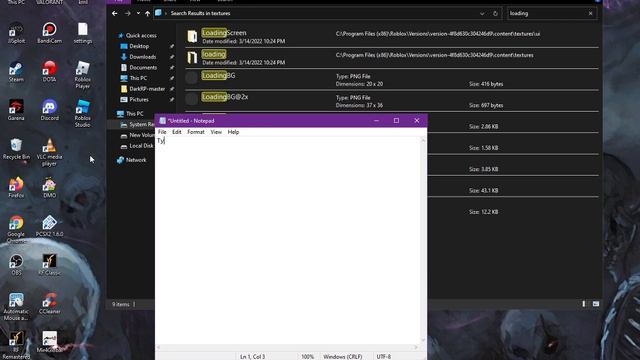Go back in File Explorer
Screen dimensions: 640x360
[x=115, y=13]
